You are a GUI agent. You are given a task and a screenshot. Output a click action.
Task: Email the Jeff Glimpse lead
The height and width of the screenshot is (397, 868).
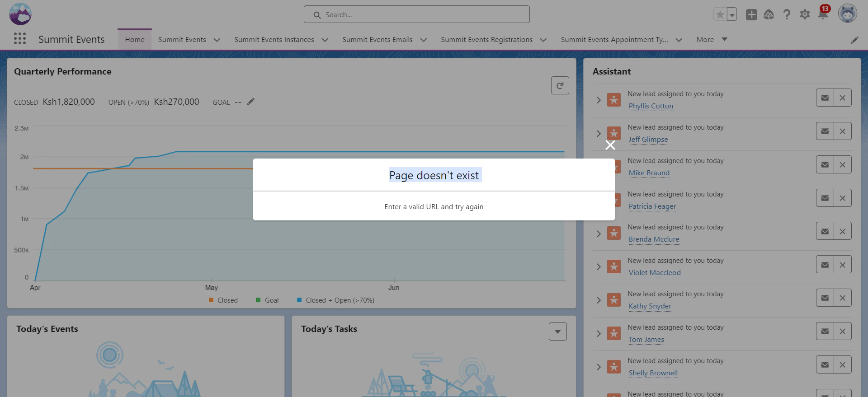[x=825, y=131]
